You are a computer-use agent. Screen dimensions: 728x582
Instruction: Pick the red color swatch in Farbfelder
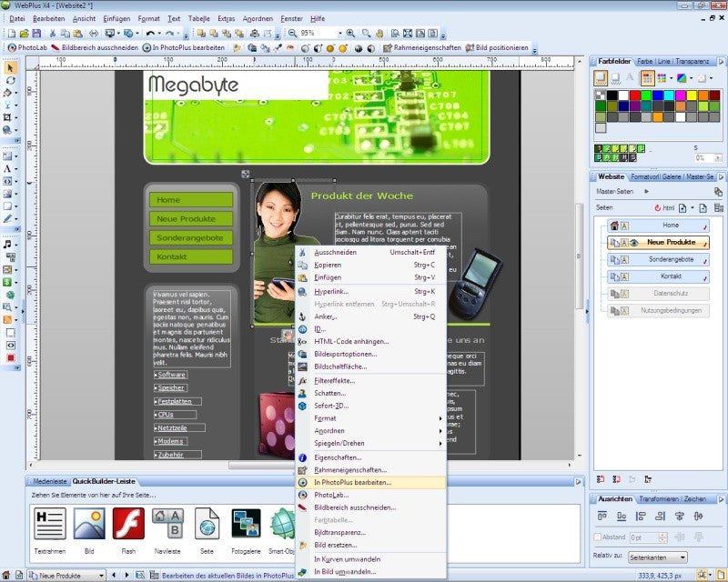point(635,95)
